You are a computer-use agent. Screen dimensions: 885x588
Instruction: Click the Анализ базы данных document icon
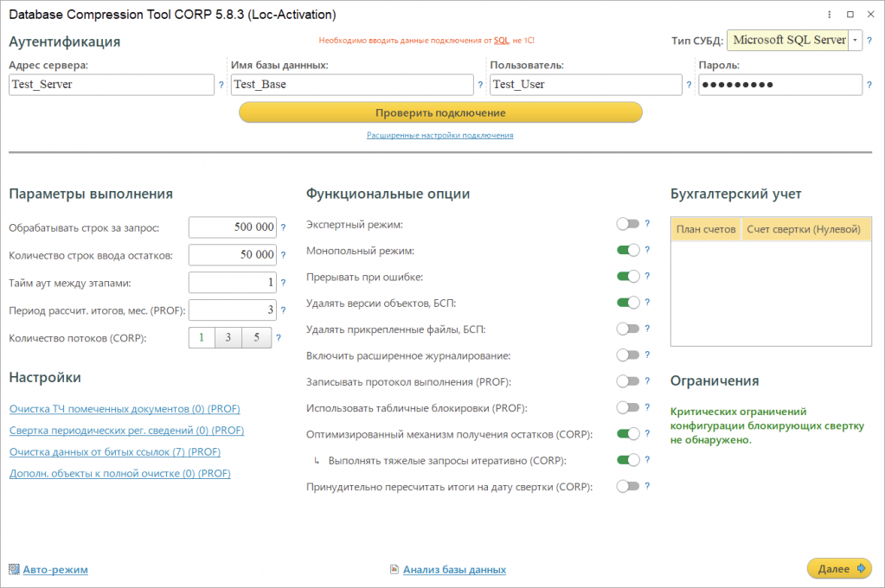point(394,569)
